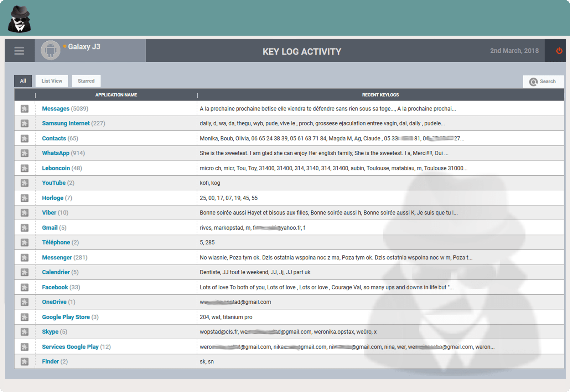Switch to the List View tab

pyautogui.click(x=52, y=81)
